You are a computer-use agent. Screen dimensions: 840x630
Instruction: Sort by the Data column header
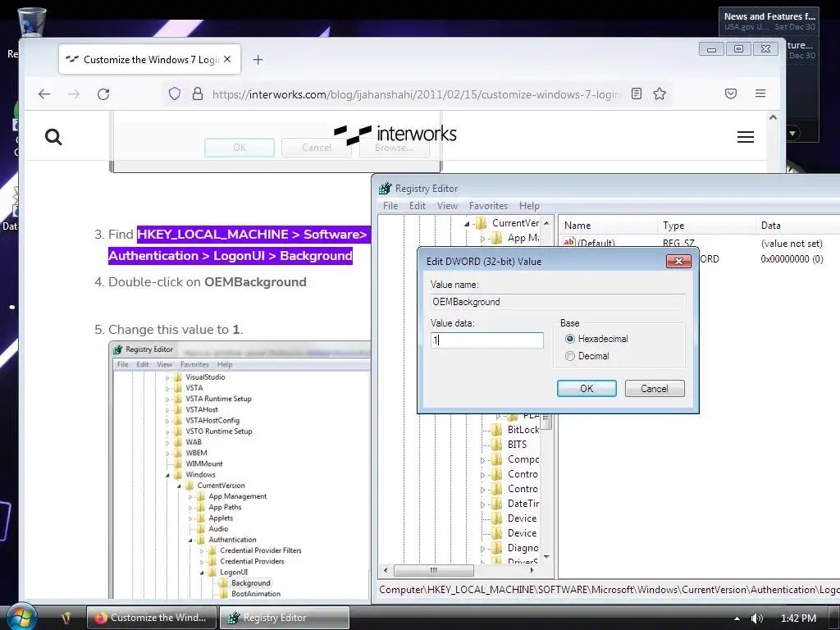pos(798,226)
